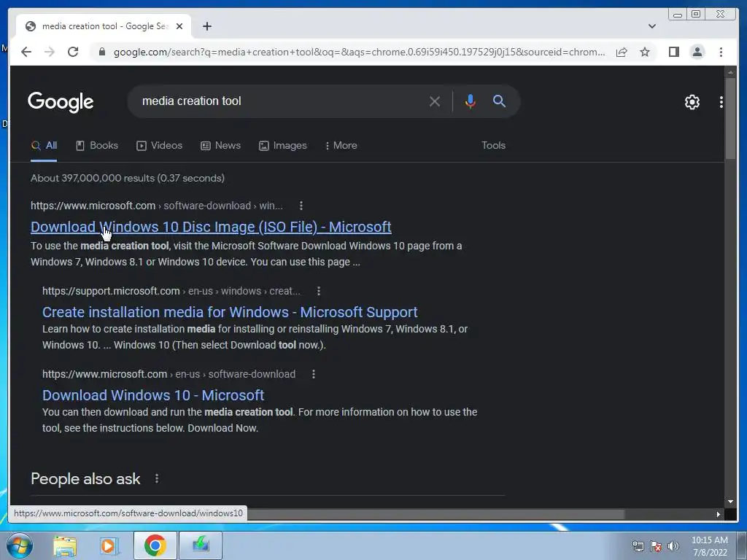Switch to Videos results

click(160, 146)
